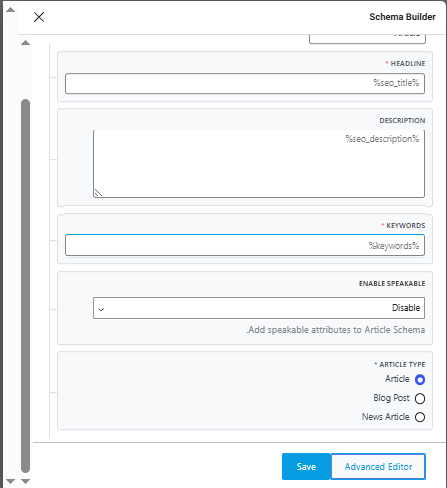Screen dimensions: 447x488
Task: Close the Schema Builder panel
Action: pyautogui.click(x=39, y=17)
